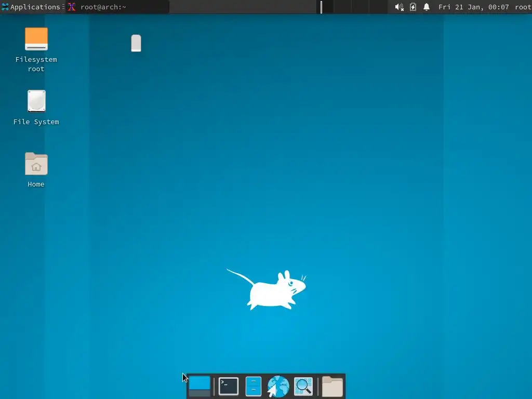
Task: Launch the Terminal emulator from the dock
Action: [x=229, y=386]
